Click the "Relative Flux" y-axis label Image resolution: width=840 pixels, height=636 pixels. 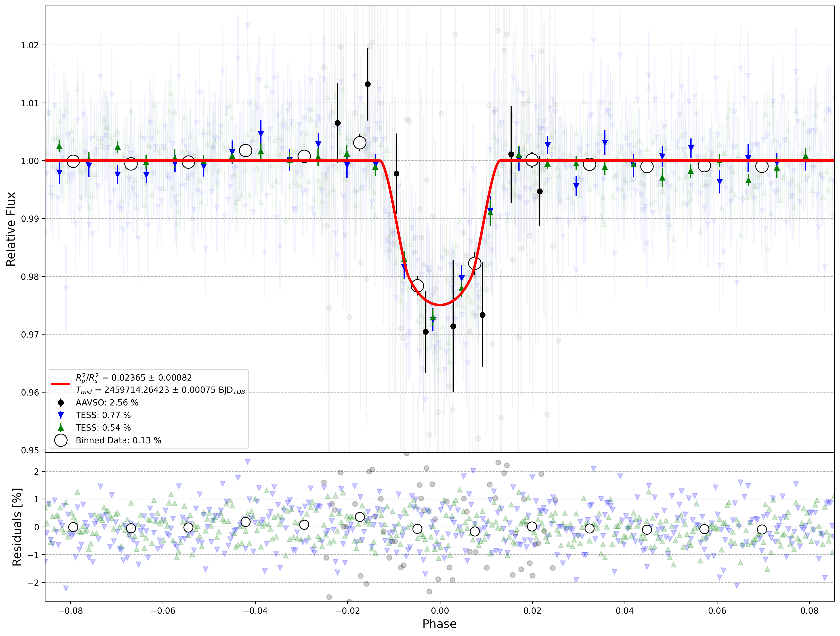(x=11, y=229)
